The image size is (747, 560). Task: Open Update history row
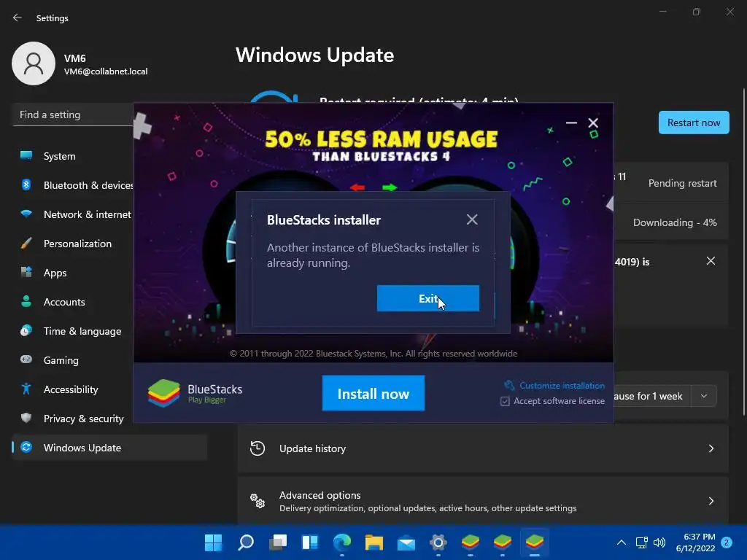[483, 448]
